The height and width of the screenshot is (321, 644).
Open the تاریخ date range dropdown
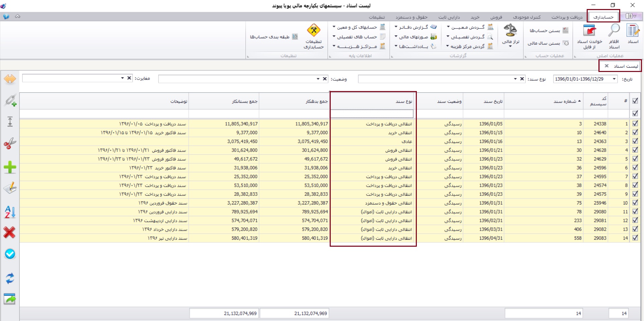point(614,79)
